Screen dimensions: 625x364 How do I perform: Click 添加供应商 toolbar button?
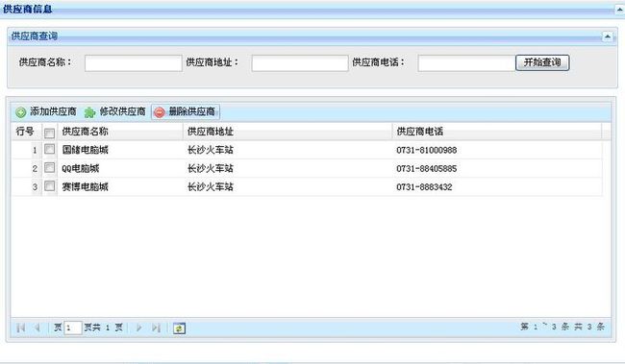[46, 112]
